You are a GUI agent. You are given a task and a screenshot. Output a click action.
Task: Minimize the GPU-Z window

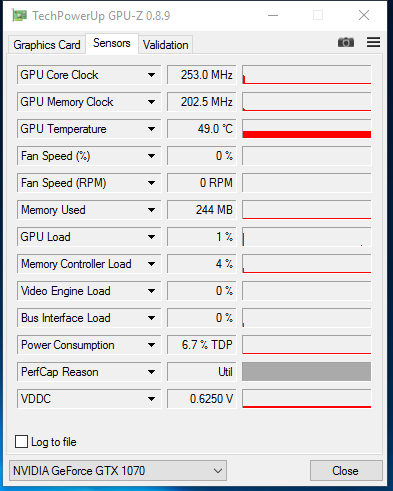[273, 15]
